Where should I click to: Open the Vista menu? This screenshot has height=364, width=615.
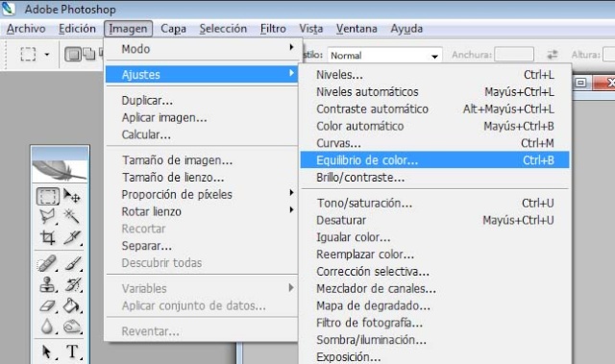click(311, 29)
